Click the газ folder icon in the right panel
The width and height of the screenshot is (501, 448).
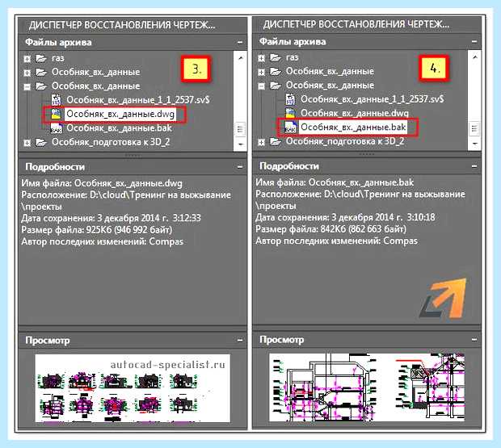tap(275, 58)
